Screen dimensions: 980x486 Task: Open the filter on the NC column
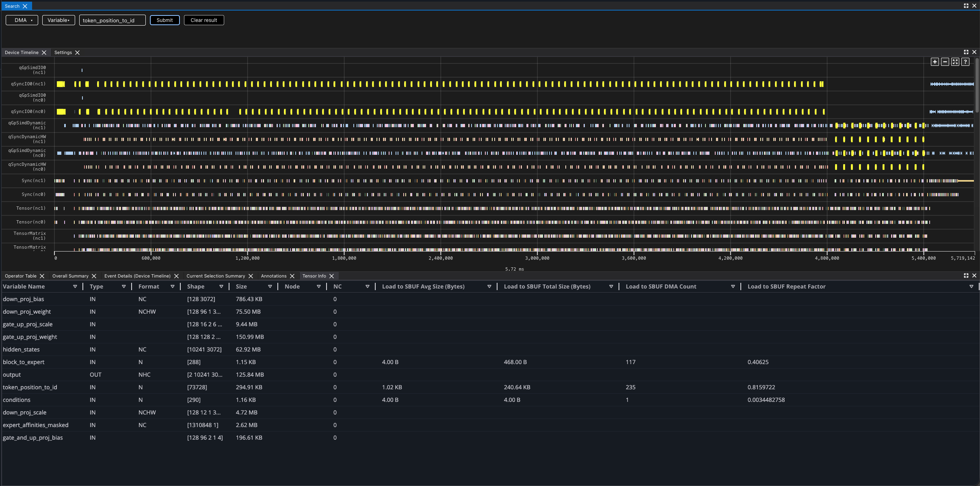click(368, 286)
